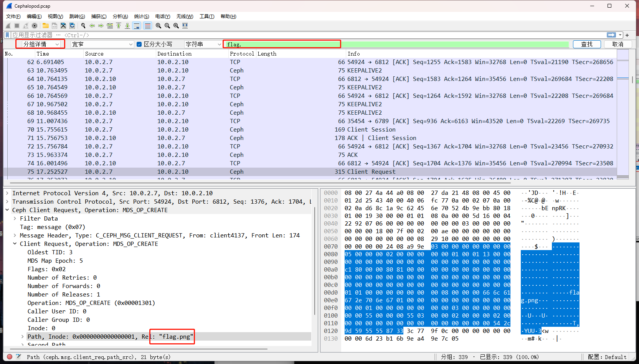Go back with the green left arrow
This screenshot has height=364, width=639.
point(92,26)
